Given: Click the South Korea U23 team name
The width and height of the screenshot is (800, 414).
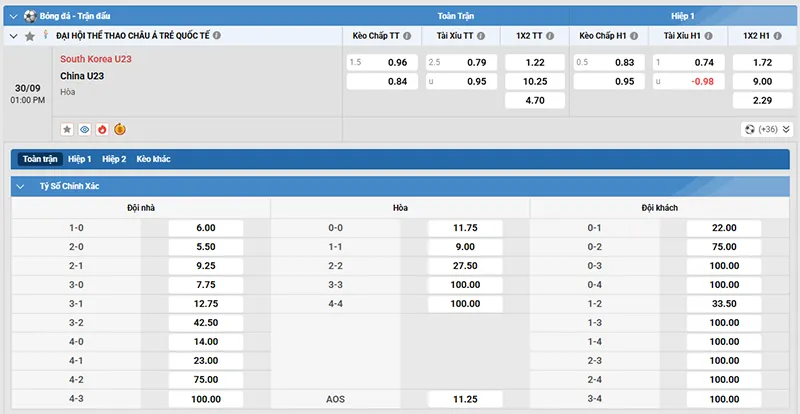Looking at the screenshot, I should click(x=96, y=59).
